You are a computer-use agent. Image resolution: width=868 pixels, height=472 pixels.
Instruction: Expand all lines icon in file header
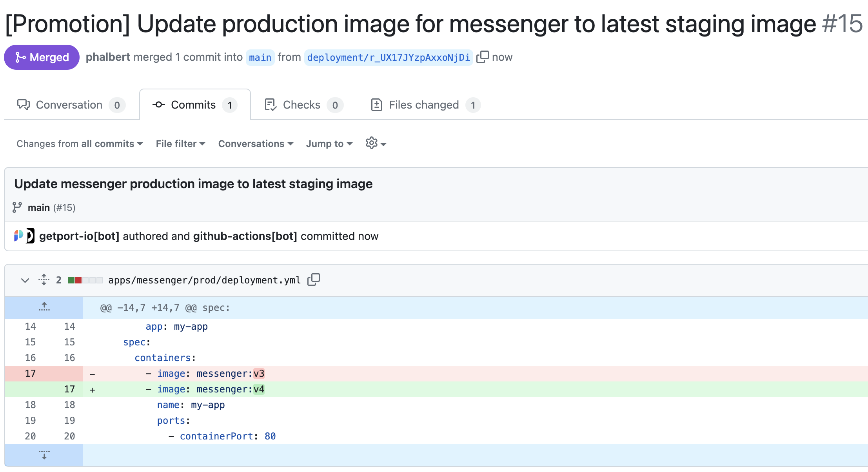pyautogui.click(x=44, y=280)
